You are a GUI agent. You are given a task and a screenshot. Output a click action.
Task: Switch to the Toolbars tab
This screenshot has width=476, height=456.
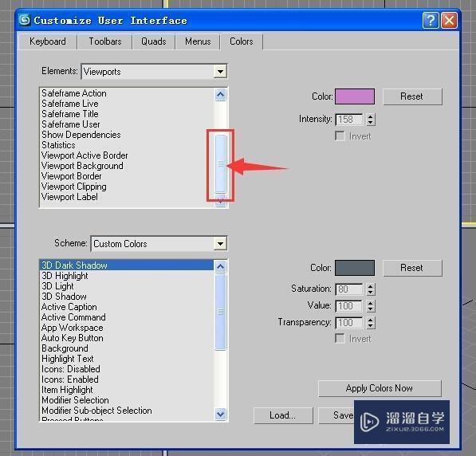pos(105,41)
